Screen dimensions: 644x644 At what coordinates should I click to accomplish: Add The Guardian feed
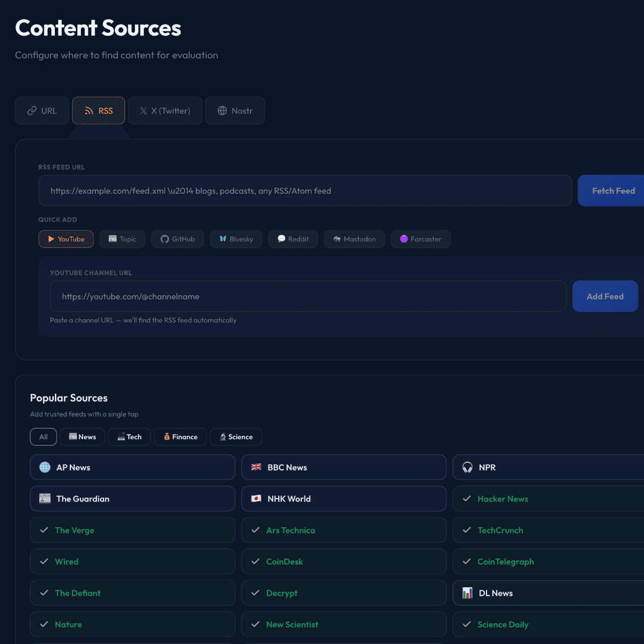[x=132, y=499]
